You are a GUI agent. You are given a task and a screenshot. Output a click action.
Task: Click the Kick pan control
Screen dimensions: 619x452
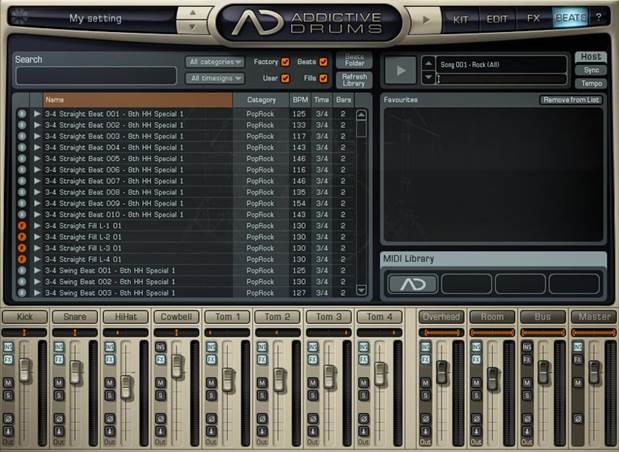(24, 333)
